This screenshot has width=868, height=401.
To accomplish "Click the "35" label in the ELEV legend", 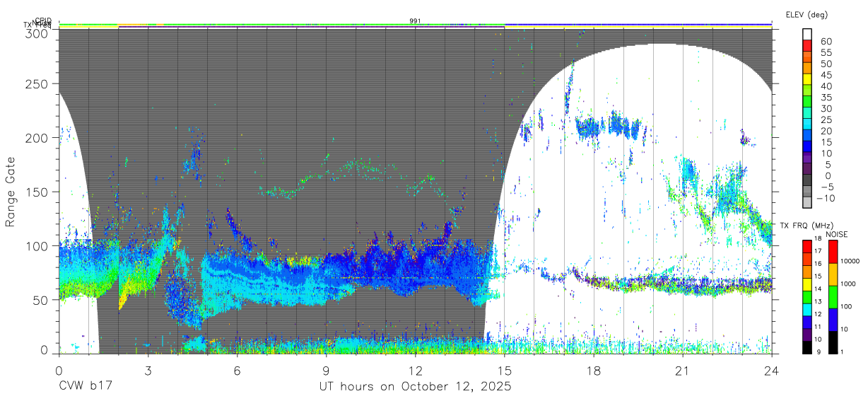I will click(x=826, y=98).
